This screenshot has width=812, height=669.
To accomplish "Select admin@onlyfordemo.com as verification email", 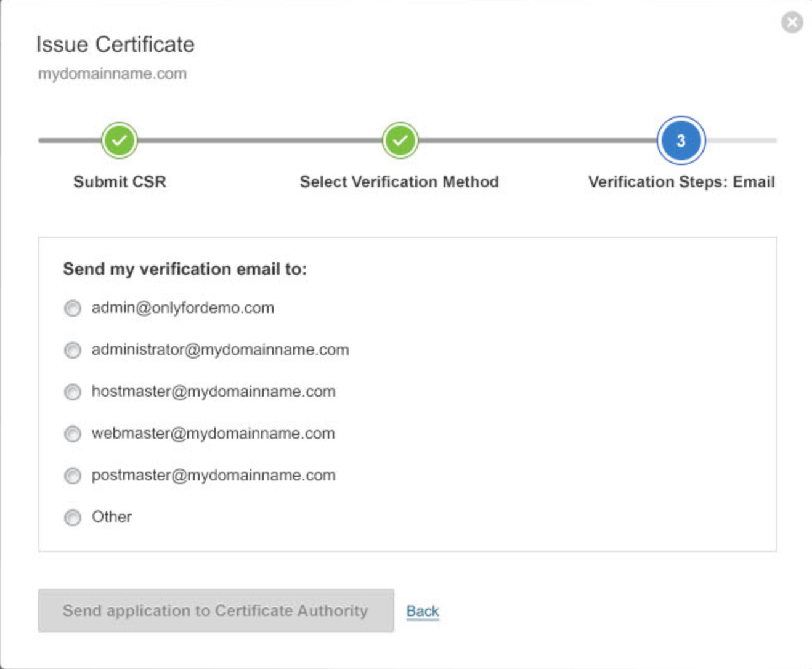I will pos(72,307).
